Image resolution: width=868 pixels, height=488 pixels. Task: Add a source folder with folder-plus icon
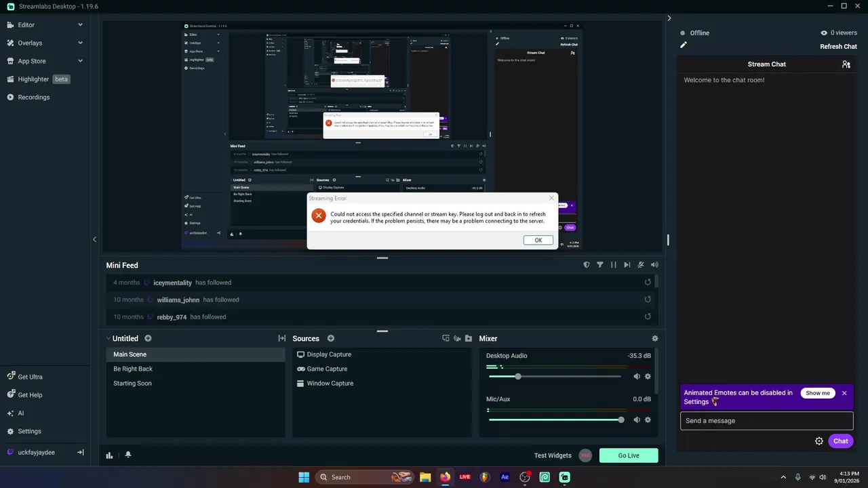pos(468,338)
